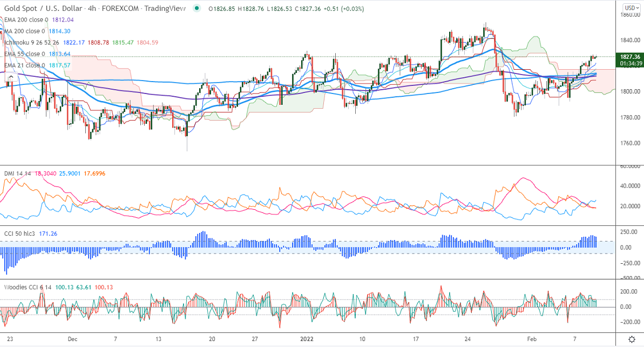The width and height of the screenshot is (644, 347).
Task: Click the 1840.00 price axis label
Action: click(630, 41)
